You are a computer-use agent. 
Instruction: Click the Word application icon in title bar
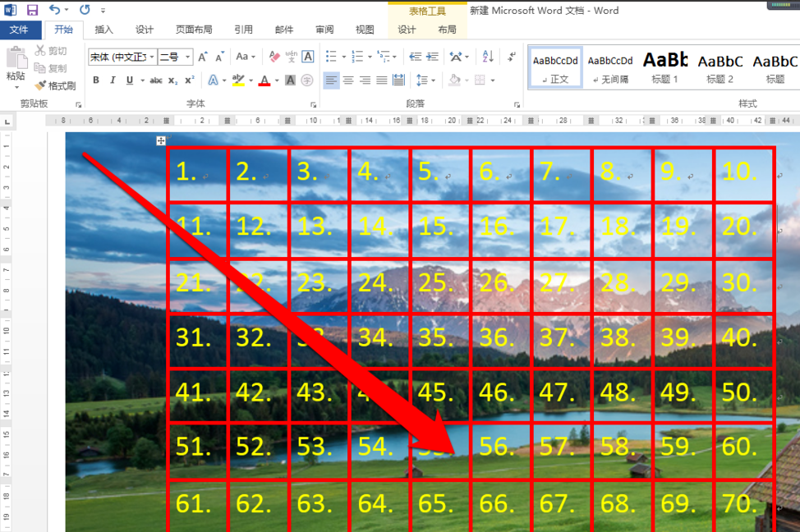(x=10, y=10)
